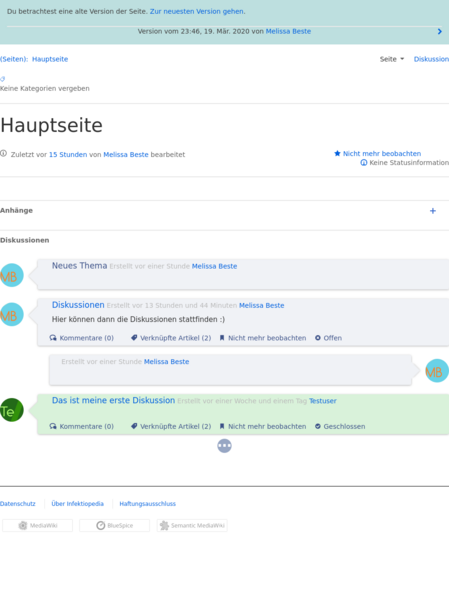Click MB avatar beside Neues Thema
The height and width of the screenshot is (599, 449).
coord(12,275)
